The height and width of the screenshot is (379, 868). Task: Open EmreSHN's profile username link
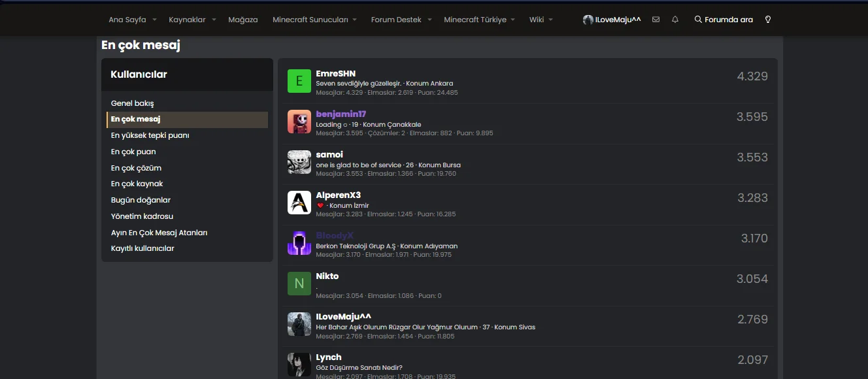coord(335,74)
